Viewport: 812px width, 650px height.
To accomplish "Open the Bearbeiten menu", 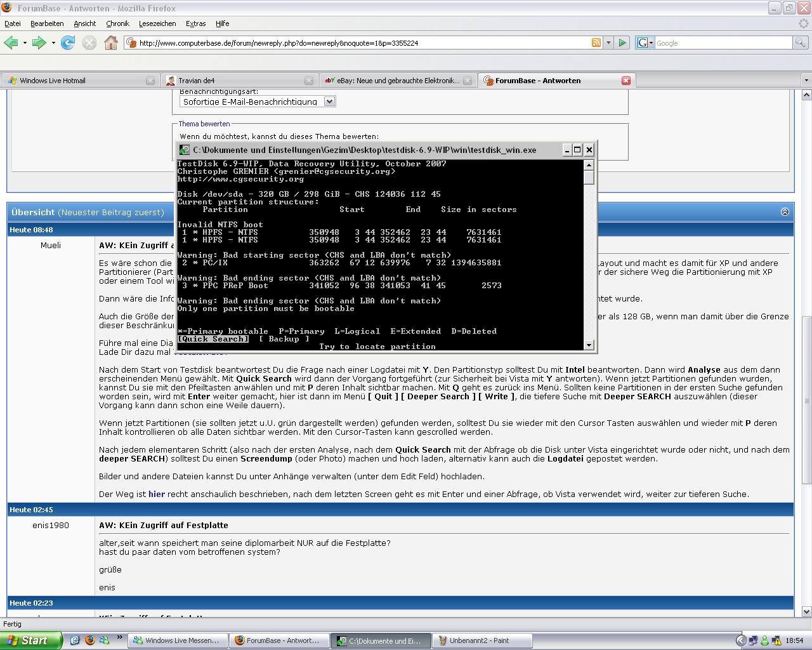I will click(x=47, y=23).
